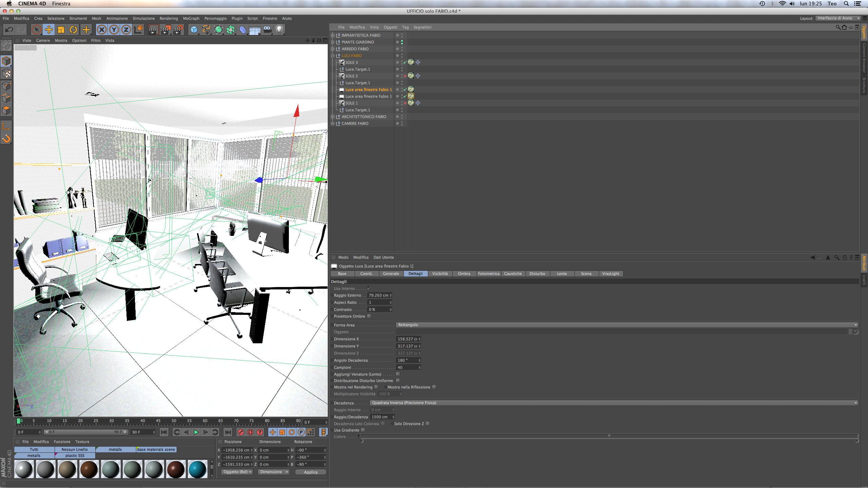Click the Applica button
The height and width of the screenshot is (488, 868).
click(x=310, y=472)
